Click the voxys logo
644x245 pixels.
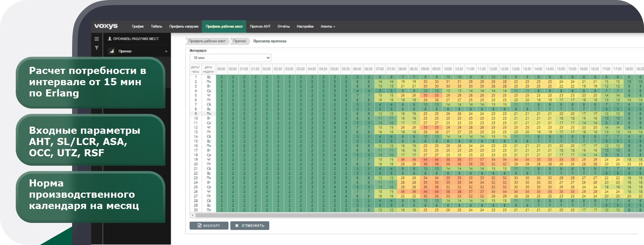[x=106, y=26]
